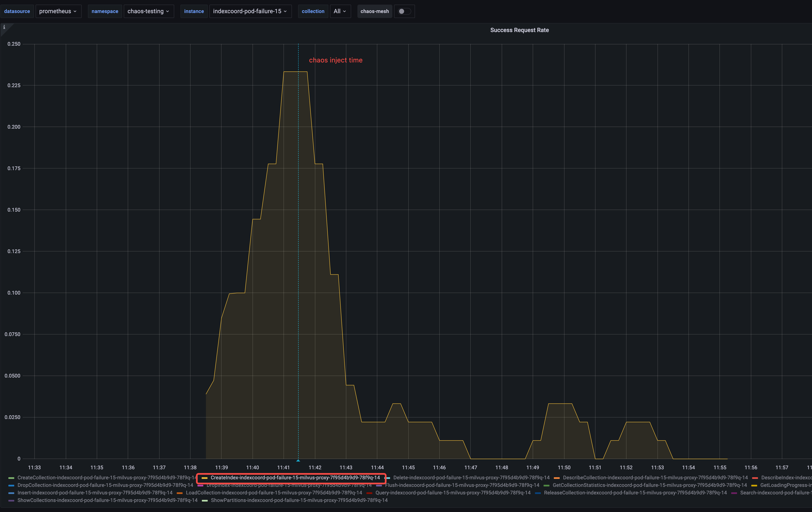Viewport: 812px width, 512px height.
Task: Click the ShowPartitions legend color icon
Action: (204, 500)
